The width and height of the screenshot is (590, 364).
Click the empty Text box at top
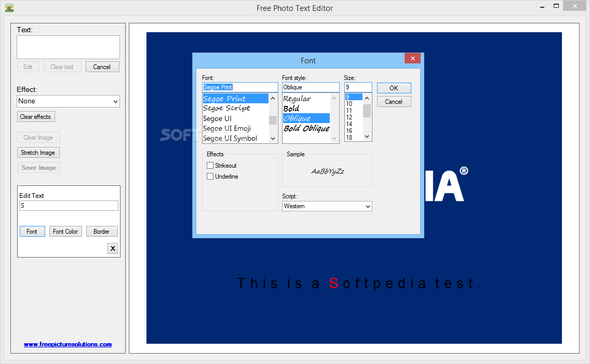[x=68, y=47]
